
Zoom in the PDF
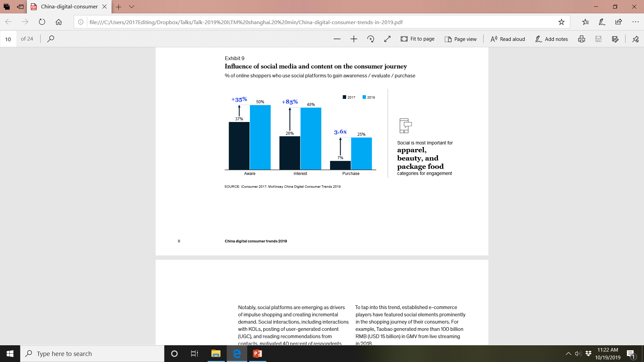[x=354, y=39]
